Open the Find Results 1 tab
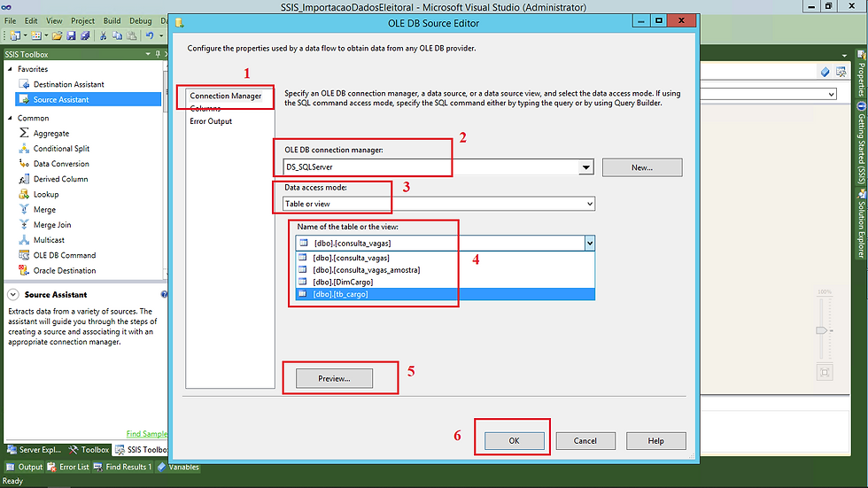 point(122,467)
